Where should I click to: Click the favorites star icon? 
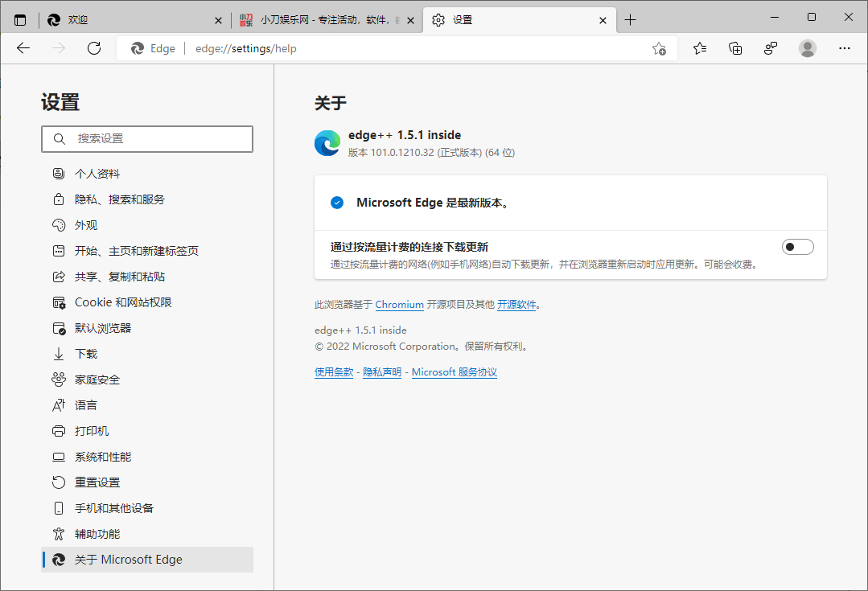tap(699, 48)
